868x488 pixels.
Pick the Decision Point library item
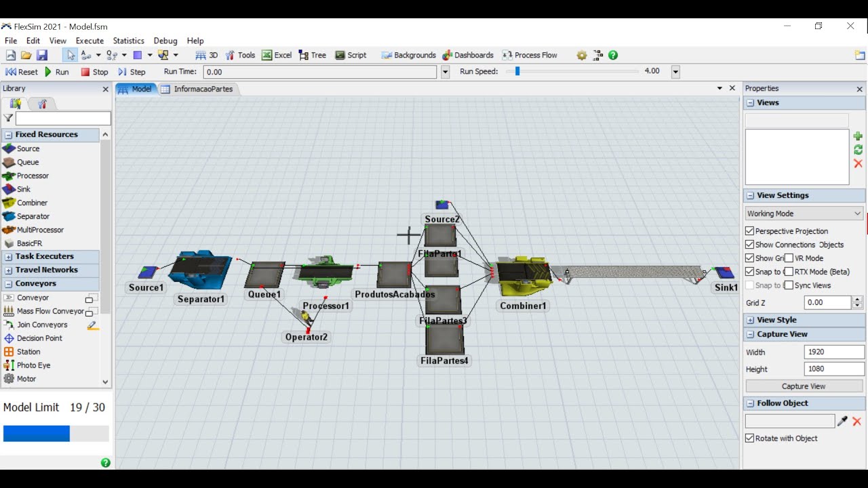[x=33, y=338]
